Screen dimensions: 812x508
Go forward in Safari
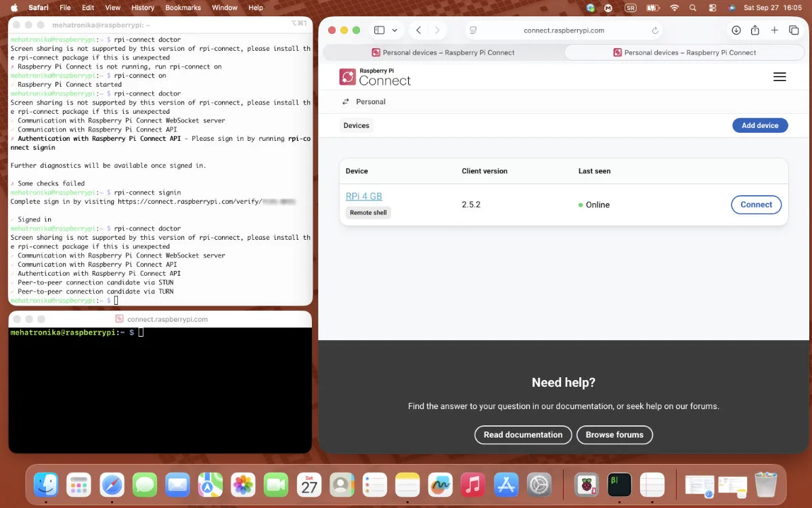click(438, 30)
